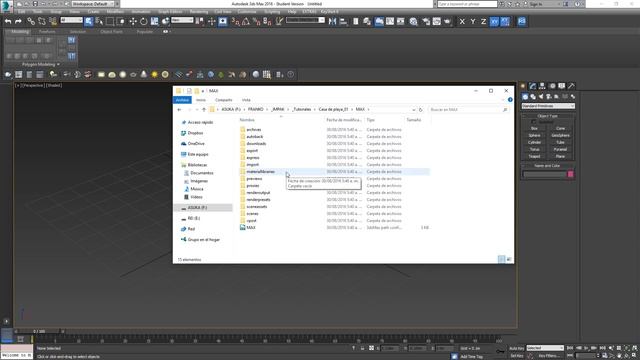Screen dimensions: 640x360
Task: Open Dropbox in the Explorer sidebar
Action: pyautogui.click(x=195, y=133)
